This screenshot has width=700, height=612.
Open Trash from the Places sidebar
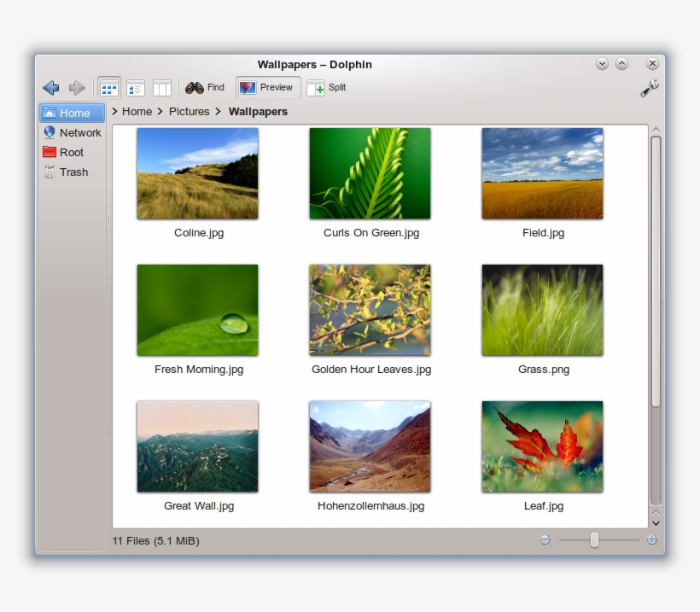click(x=72, y=172)
